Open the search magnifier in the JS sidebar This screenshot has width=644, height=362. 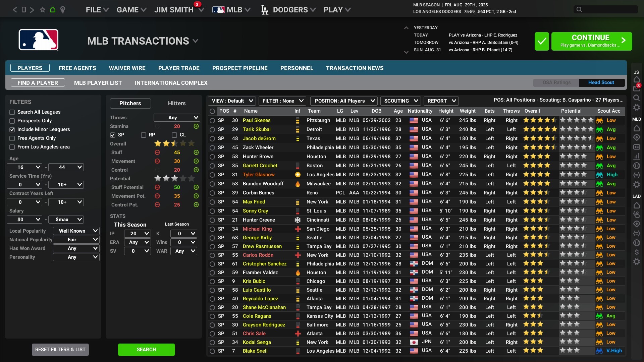click(x=637, y=98)
